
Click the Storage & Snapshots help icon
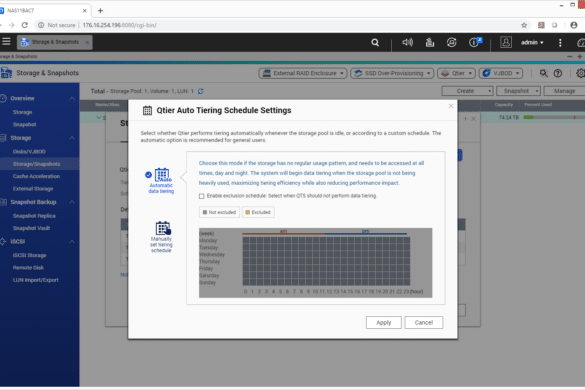pos(558,73)
